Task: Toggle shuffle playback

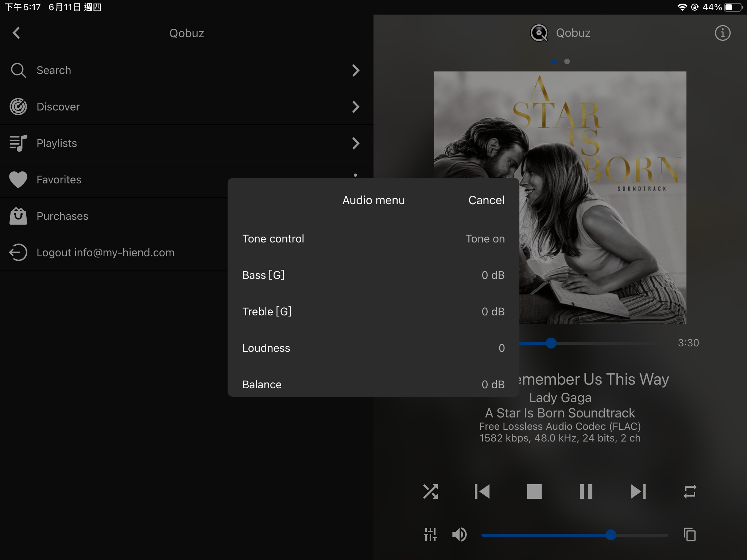Action: pos(430,491)
